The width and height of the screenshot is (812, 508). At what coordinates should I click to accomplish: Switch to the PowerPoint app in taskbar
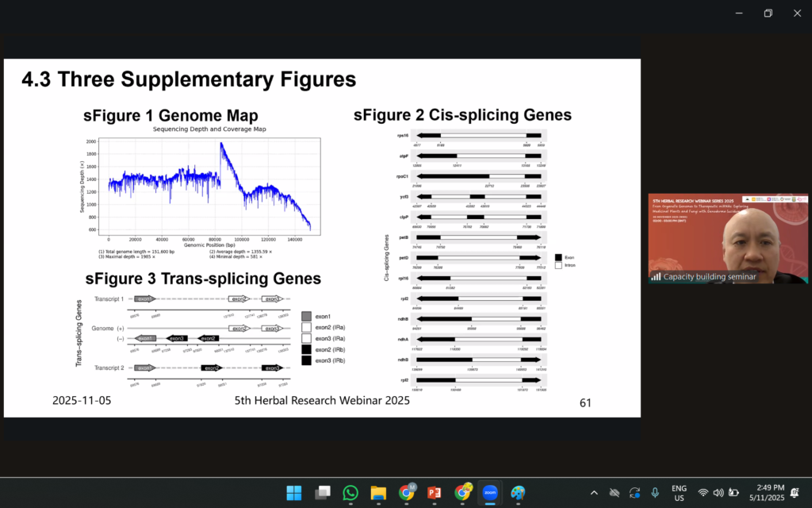435,493
